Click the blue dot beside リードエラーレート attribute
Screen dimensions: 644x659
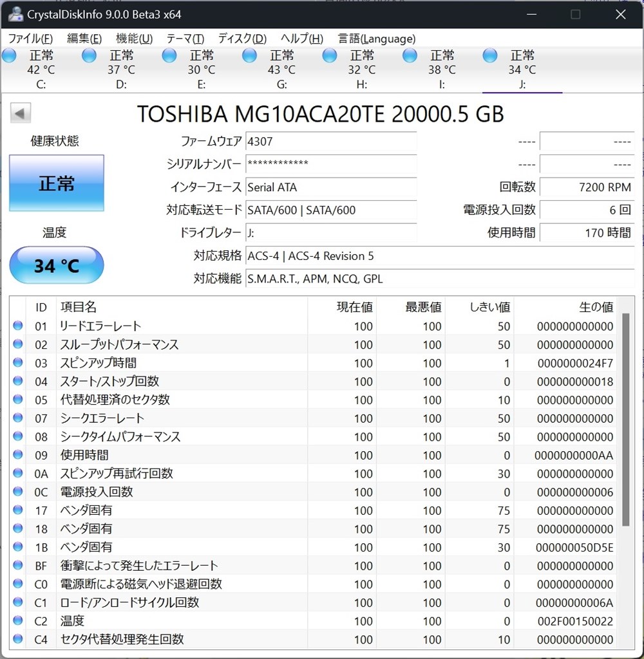click(17, 326)
